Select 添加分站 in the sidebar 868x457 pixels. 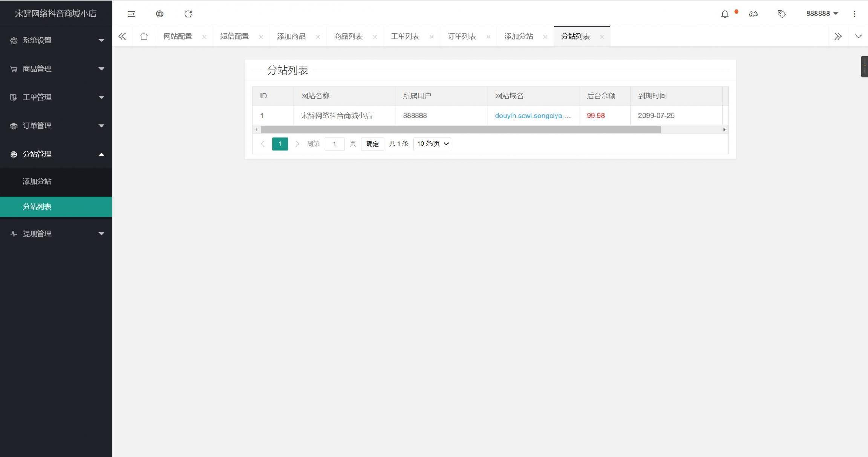coord(37,181)
